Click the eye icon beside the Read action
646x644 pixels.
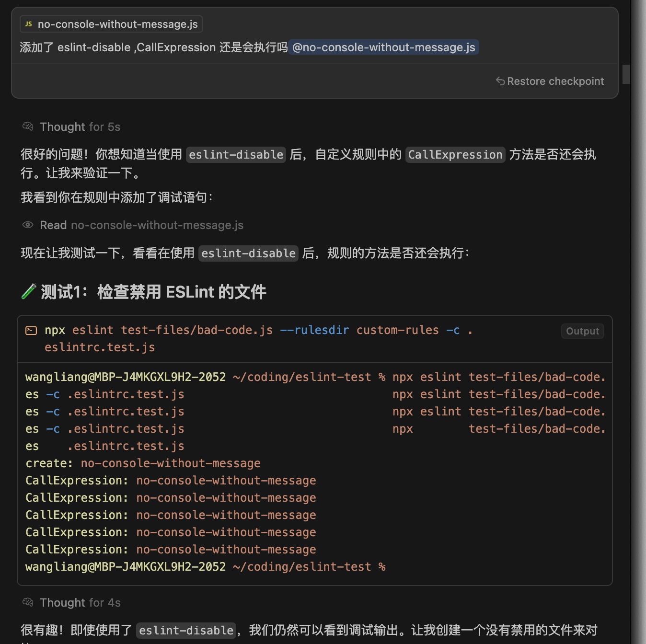(28, 225)
